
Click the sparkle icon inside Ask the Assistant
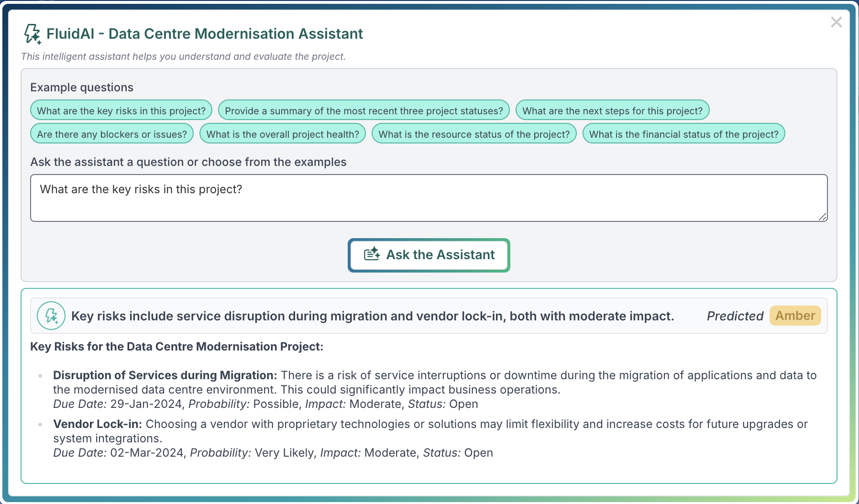[372, 254]
